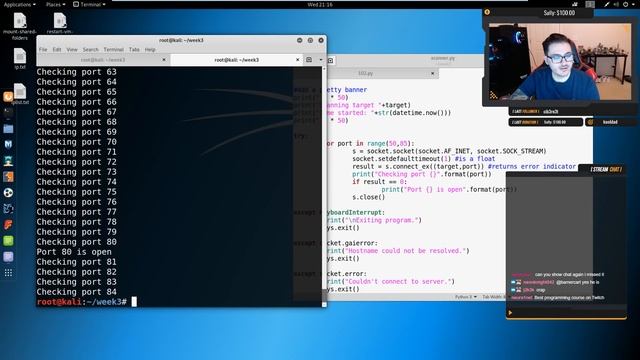640x360 pixels.
Task: Click the 'Best programming course on Twitch' chat message
Action: coord(569,298)
